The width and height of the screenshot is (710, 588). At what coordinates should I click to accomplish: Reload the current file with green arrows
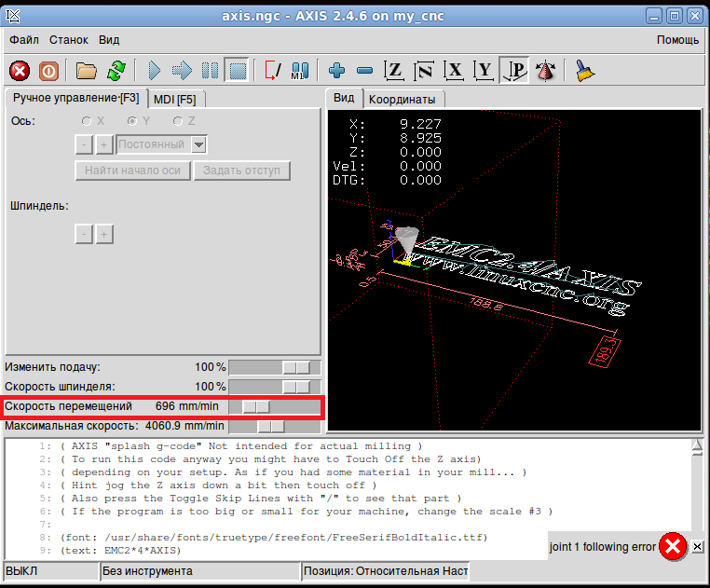point(116,71)
